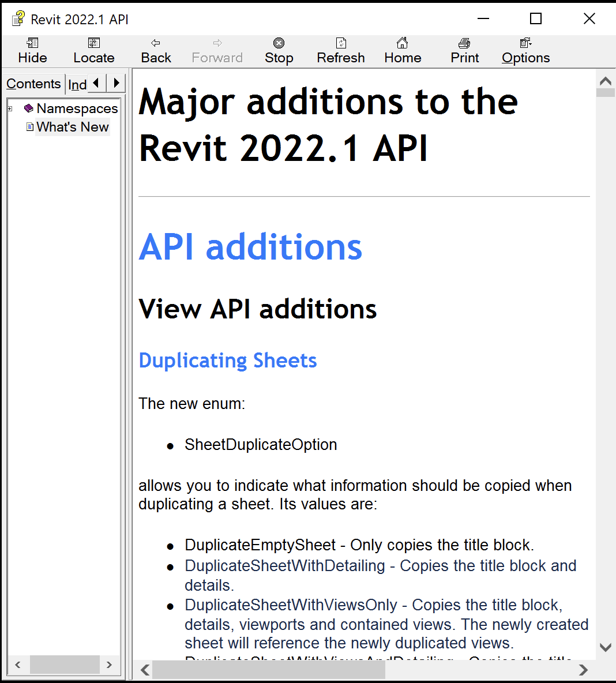Open the Duplicating Sheets link

click(227, 360)
